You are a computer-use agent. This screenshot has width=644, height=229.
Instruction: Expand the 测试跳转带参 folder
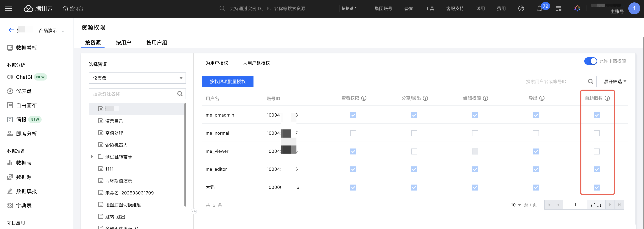[x=92, y=157]
